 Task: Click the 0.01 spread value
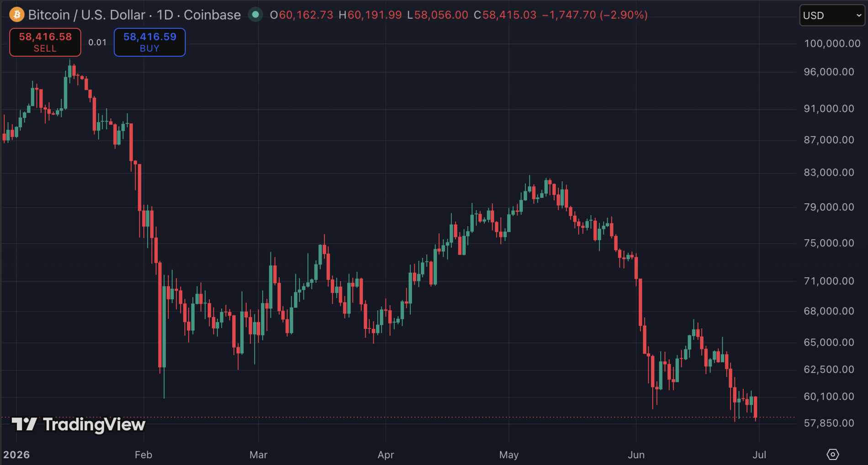[97, 42]
